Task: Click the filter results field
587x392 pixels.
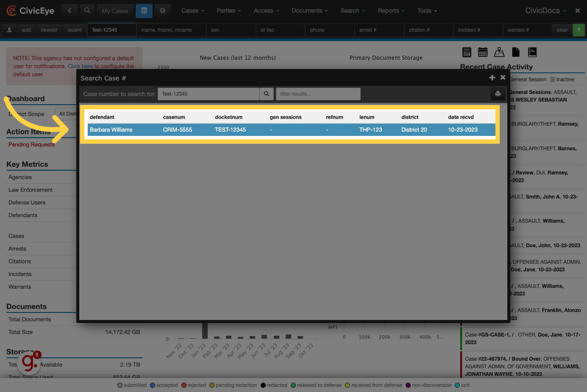Action: click(318, 94)
